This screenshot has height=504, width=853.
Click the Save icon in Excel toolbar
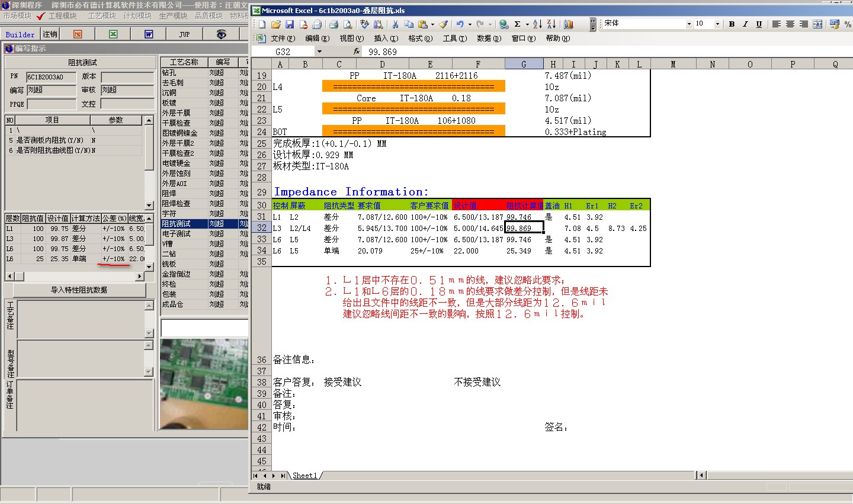(x=290, y=24)
